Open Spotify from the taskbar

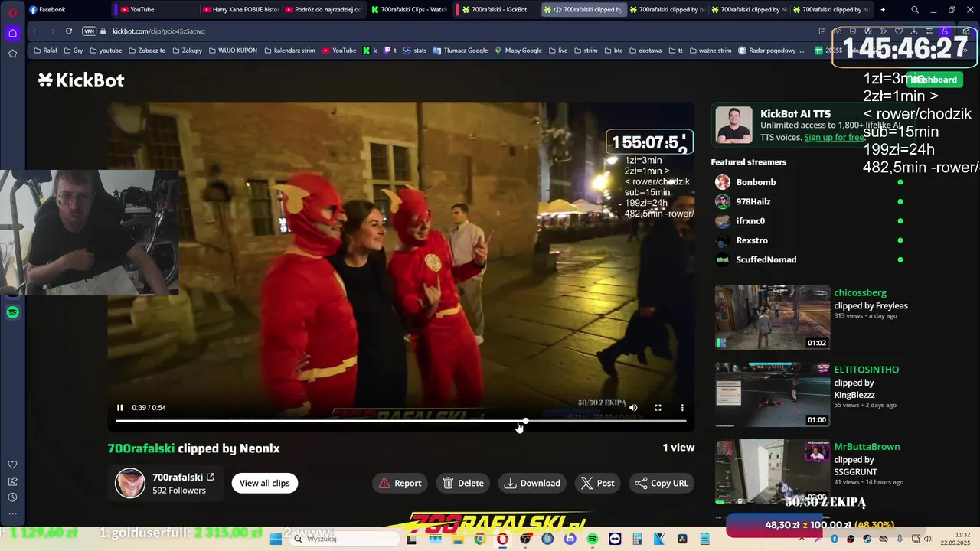click(593, 539)
